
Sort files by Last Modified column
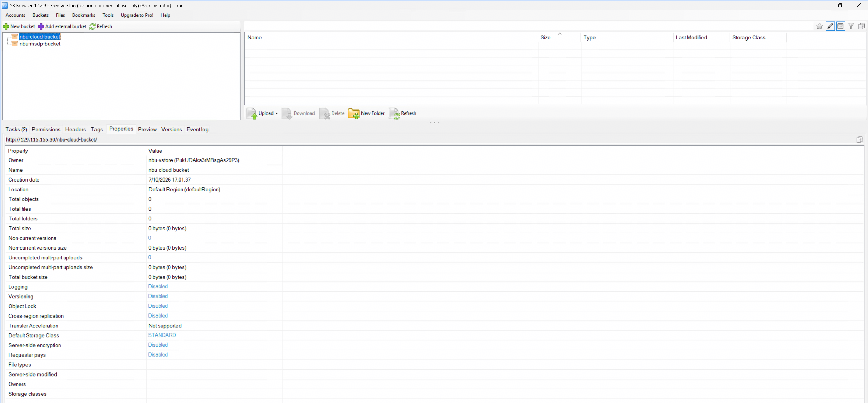[702, 38]
